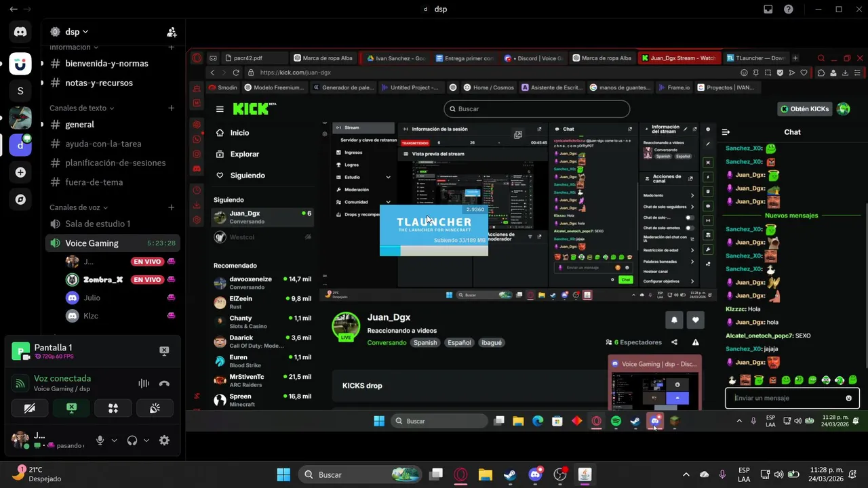The height and width of the screenshot is (488, 868).
Task: Switch to 'TLauncher' browser tab in stream
Action: [755, 58]
